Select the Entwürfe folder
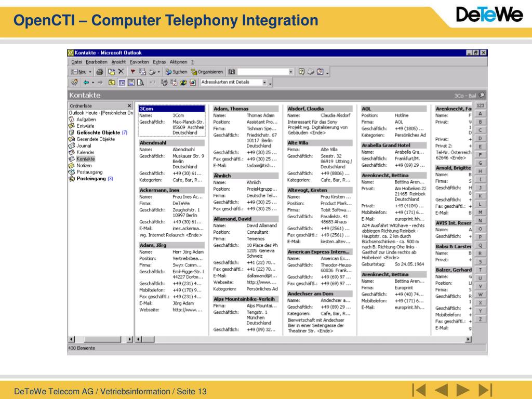Viewport: 532px width, 399px height. pos(85,126)
